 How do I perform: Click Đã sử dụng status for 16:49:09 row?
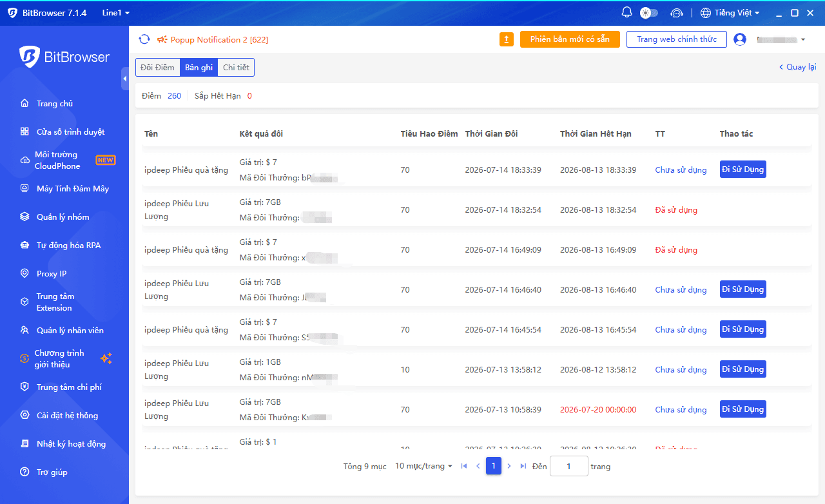pyautogui.click(x=676, y=250)
